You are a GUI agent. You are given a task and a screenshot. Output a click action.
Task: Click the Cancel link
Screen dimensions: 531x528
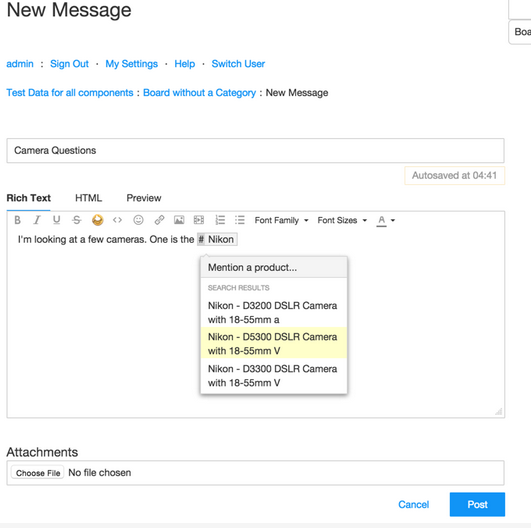click(x=413, y=505)
